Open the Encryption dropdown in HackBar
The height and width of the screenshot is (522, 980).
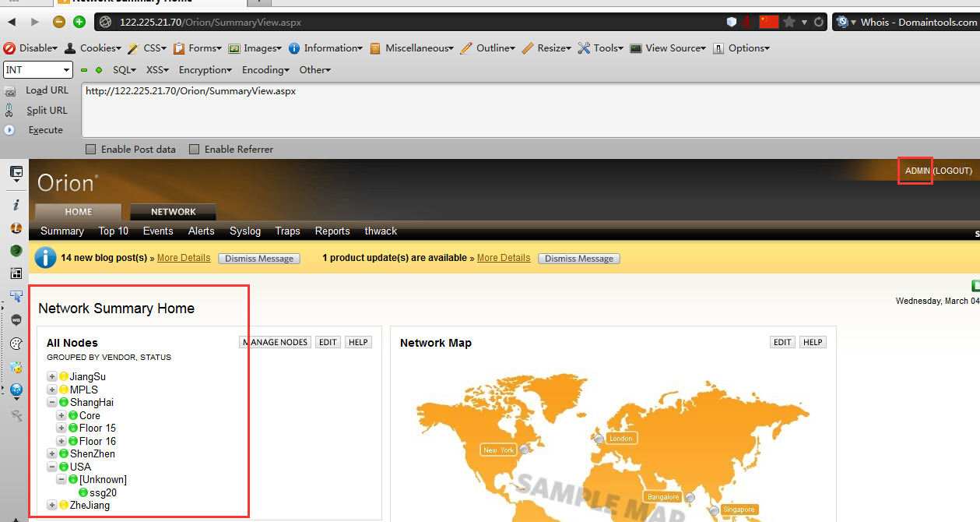pyautogui.click(x=205, y=70)
